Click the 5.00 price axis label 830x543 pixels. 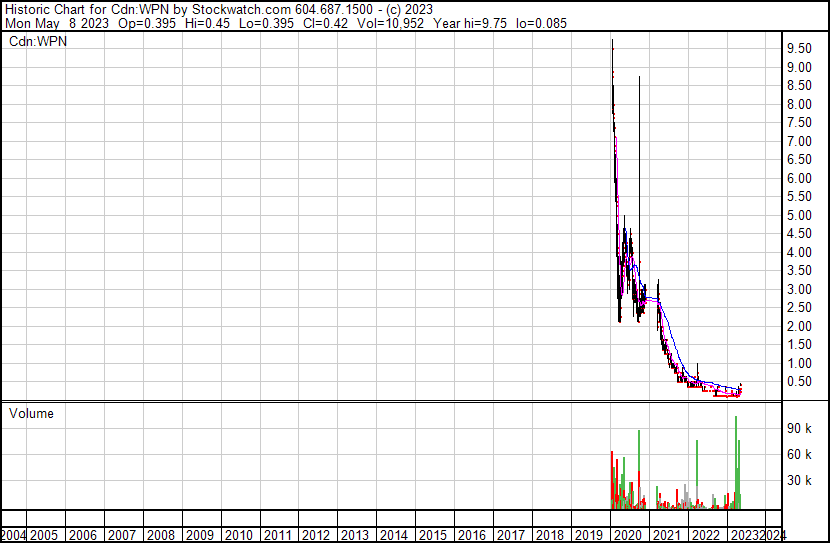(799, 215)
